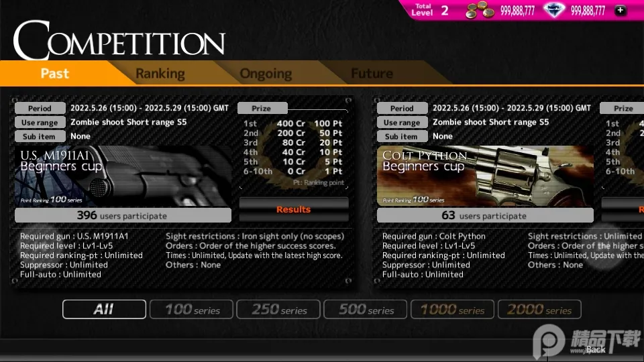The height and width of the screenshot is (362, 644).
Task: Open the Past competitions tab
Action: pos(55,74)
